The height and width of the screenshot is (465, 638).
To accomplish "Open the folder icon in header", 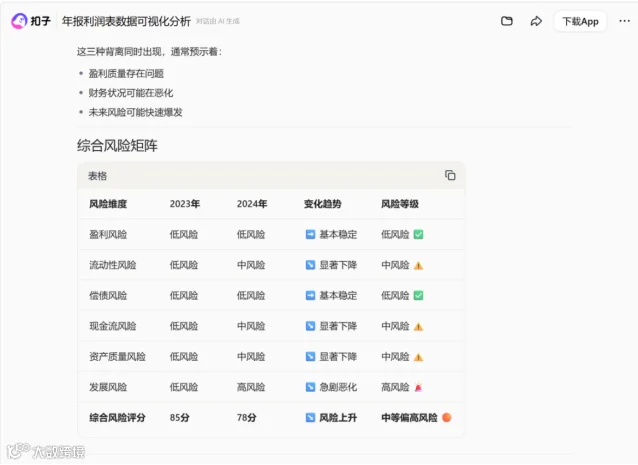I will click(x=507, y=21).
